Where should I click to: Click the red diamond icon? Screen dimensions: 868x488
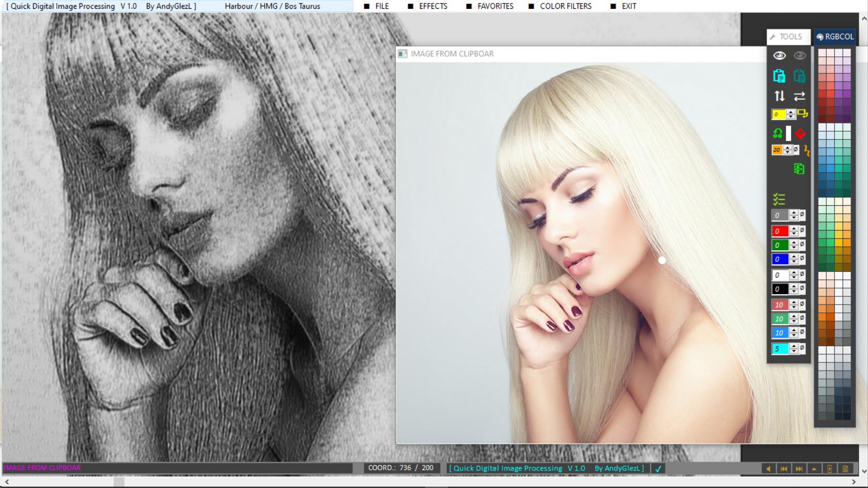point(800,134)
